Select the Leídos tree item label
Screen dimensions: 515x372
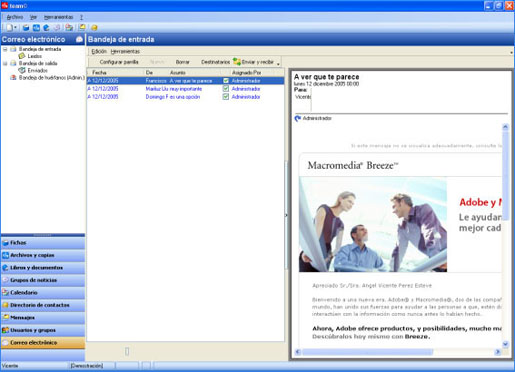(x=35, y=56)
